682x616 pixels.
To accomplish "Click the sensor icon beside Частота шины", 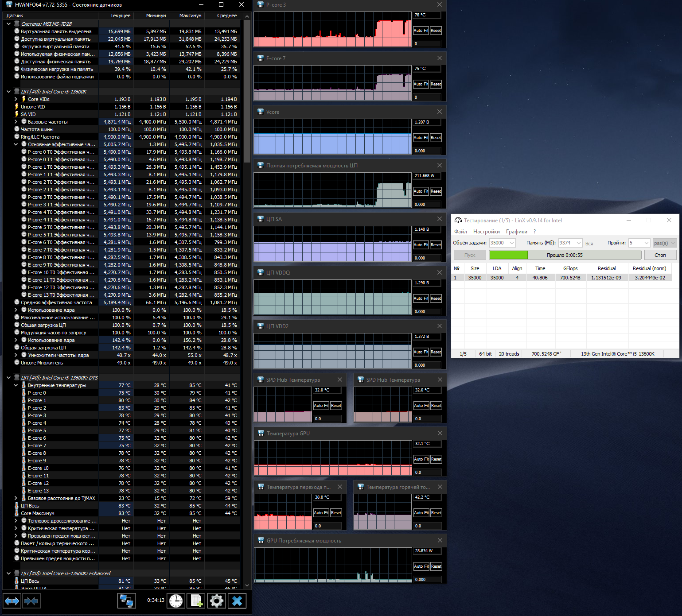I will (x=17, y=129).
